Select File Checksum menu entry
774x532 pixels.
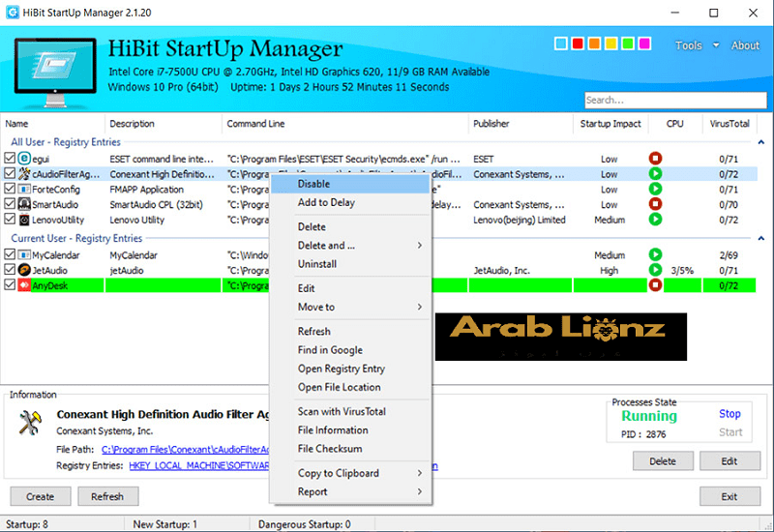(350, 449)
